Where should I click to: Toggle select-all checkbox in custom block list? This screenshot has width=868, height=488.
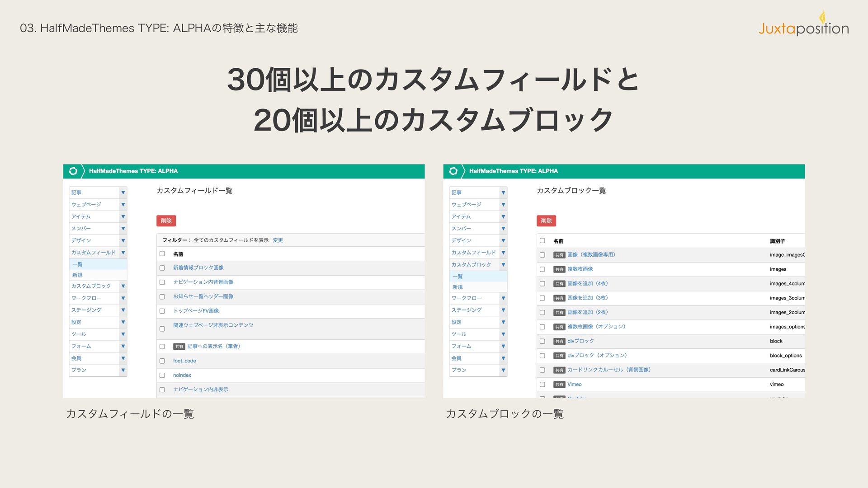pos(542,241)
